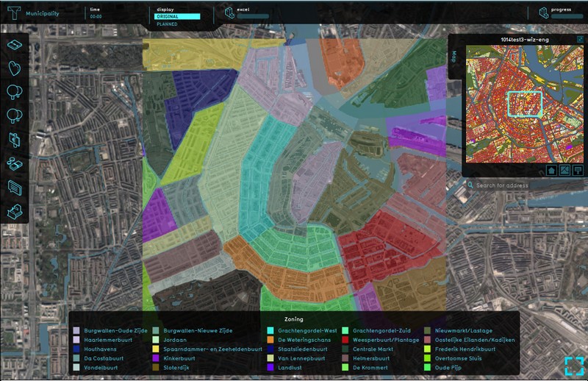The width and height of the screenshot is (588, 381).
Task: Click the heart icon in the left toolbar
Action: (x=15, y=68)
